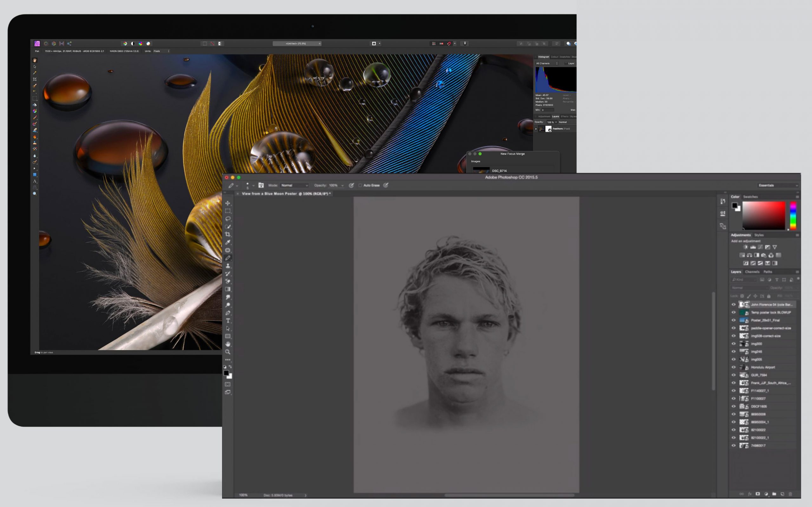Image resolution: width=812 pixels, height=507 pixels.
Task: Switch to the Paths tab
Action: pos(768,272)
